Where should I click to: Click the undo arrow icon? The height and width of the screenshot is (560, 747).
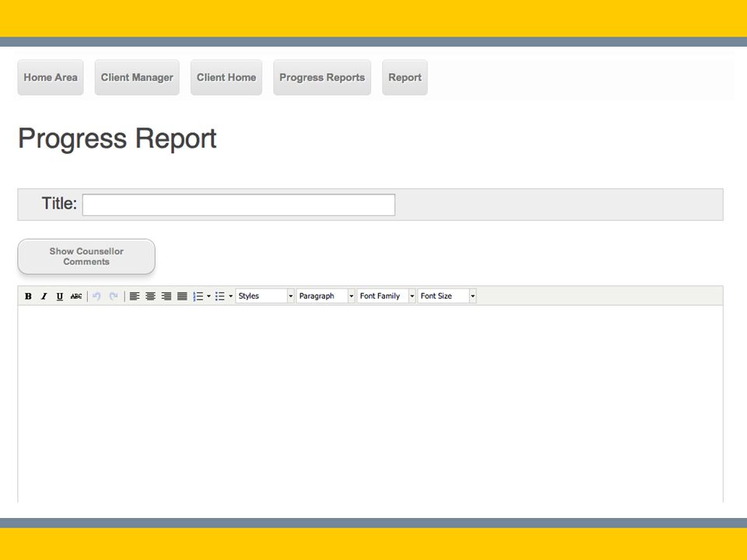pyautogui.click(x=96, y=296)
